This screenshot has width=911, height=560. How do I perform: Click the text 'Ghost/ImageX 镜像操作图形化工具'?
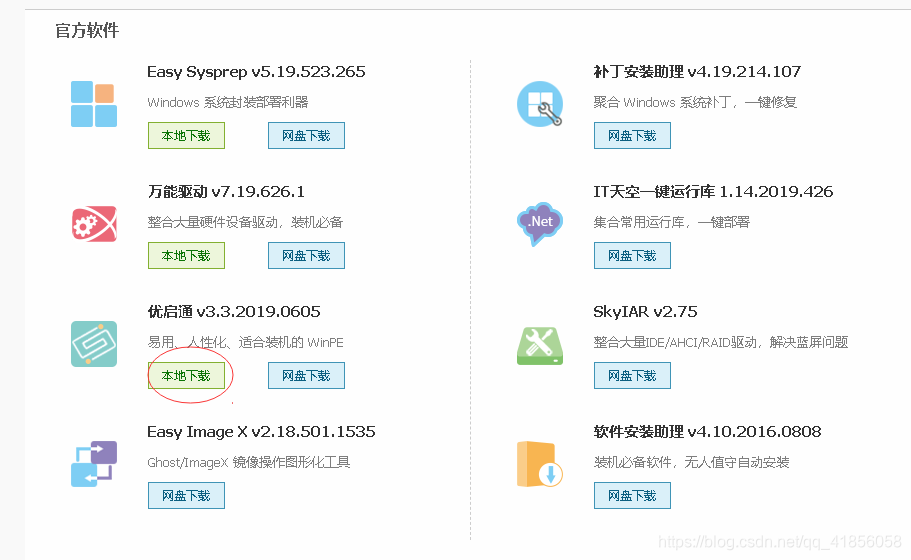tap(249, 462)
